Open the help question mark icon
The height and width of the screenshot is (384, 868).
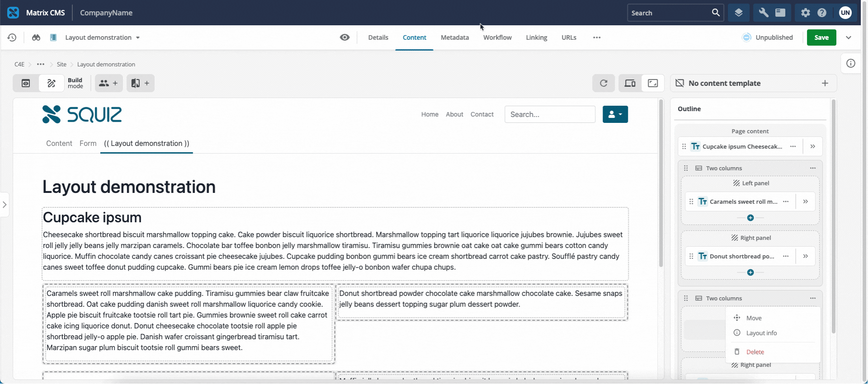coord(822,13)
